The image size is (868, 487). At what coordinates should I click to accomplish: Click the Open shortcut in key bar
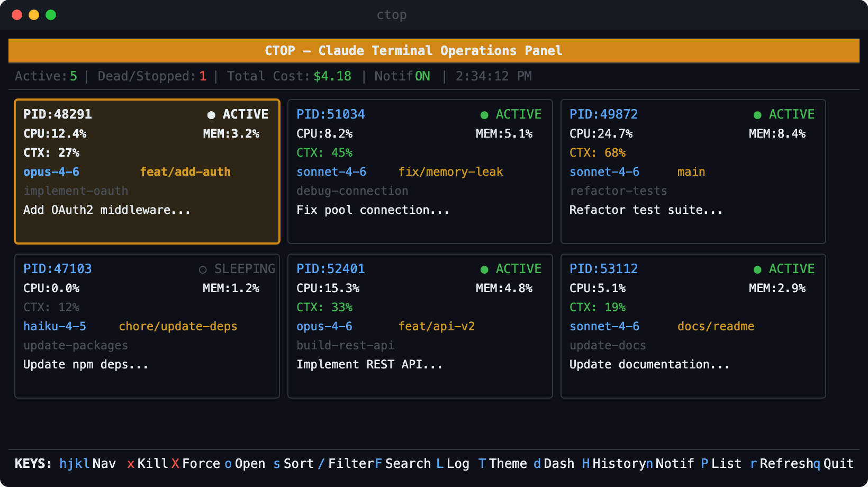245,464
